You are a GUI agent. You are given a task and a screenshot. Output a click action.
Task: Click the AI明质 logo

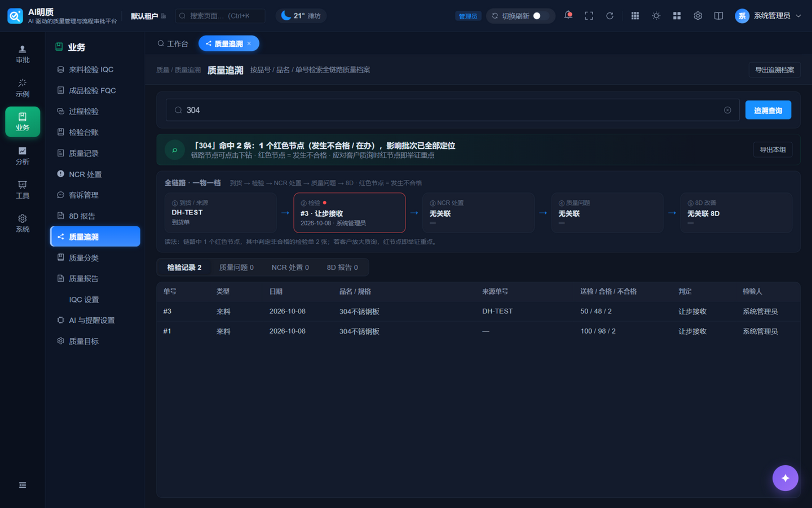[x=15, y=16]
